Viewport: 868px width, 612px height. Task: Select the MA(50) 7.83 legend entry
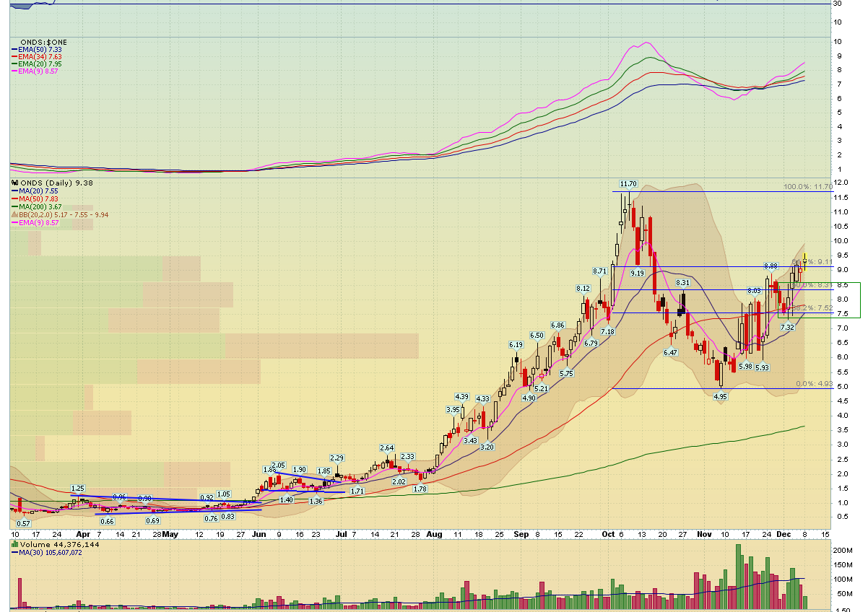(33, 199)
